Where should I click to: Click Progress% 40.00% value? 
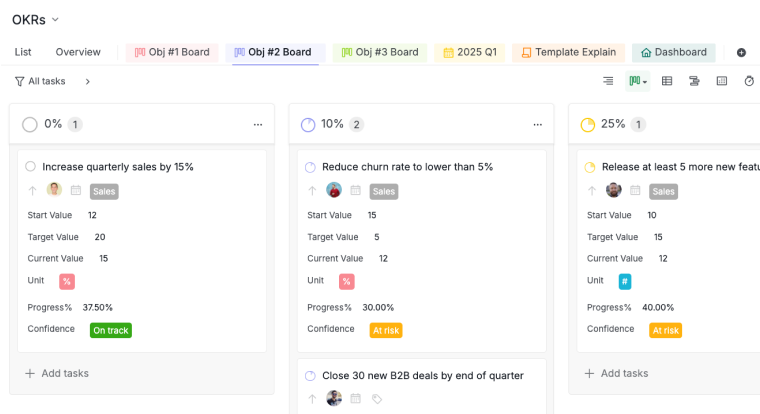658,307
